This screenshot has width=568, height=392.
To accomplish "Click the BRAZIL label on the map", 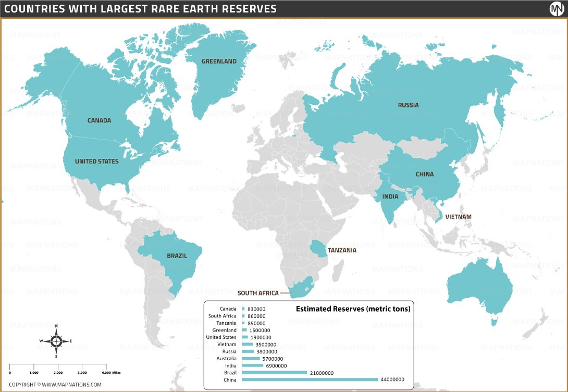I will point(177,256).
